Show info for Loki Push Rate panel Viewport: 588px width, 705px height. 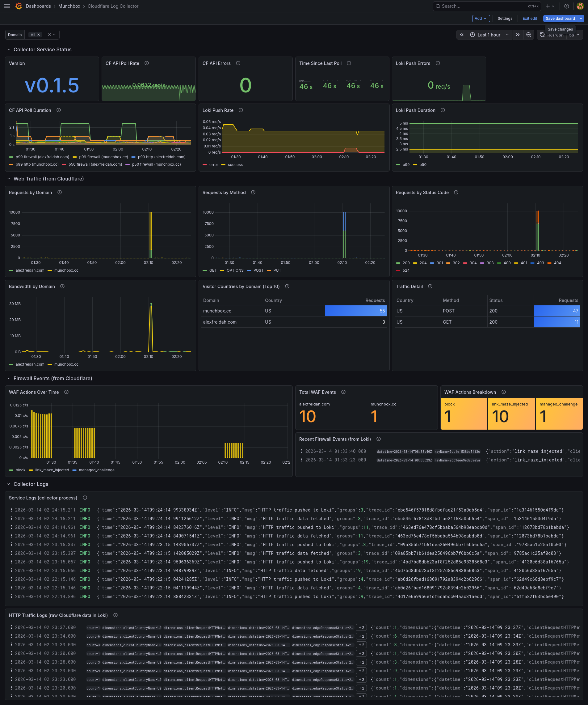coord(241,110)
